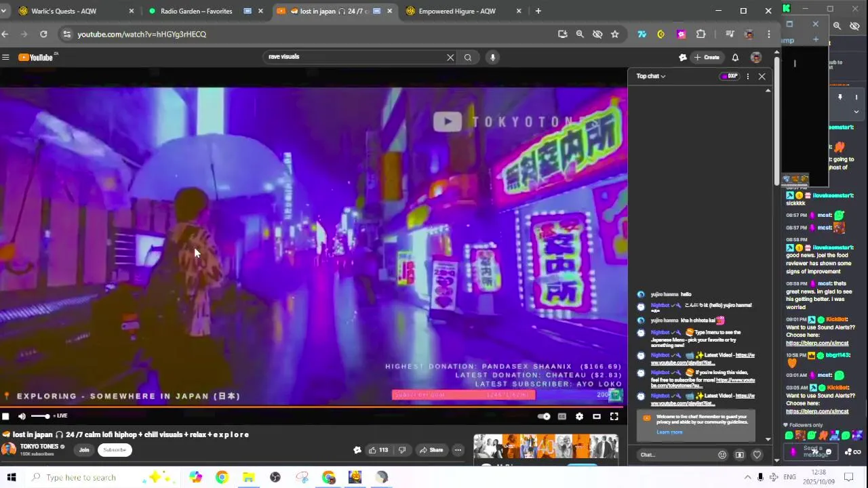Jump to LIVE position in player
868x488 pixels.
(60, 416)
